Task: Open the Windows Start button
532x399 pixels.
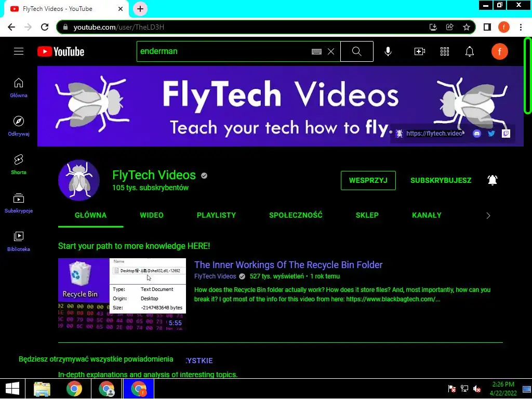Action: 12,389
